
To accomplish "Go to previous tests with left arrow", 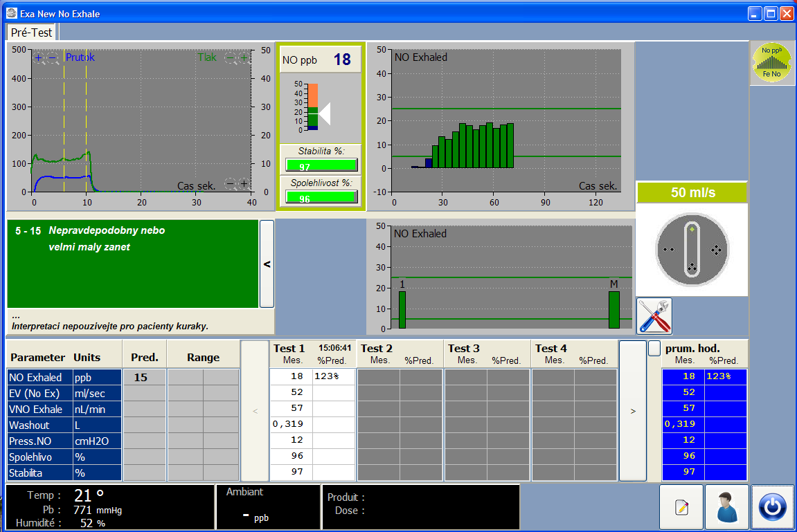I will pos(255,411).
